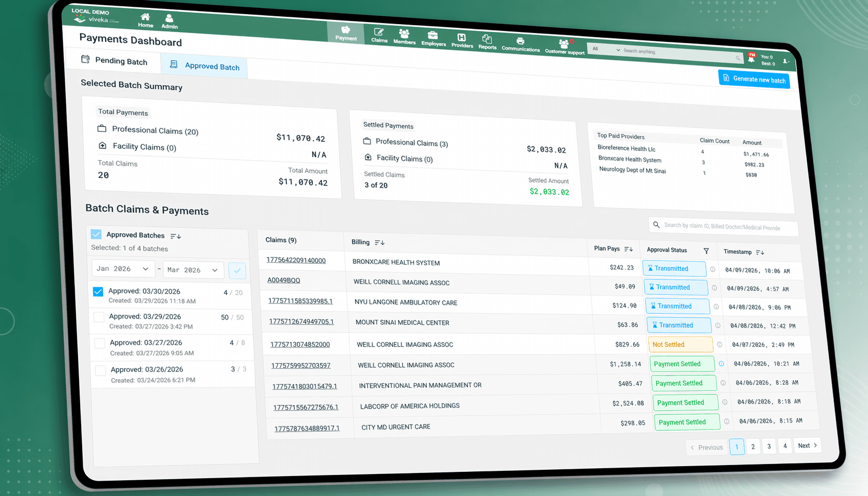Open the Providers module
868x496 pixels.
coord(462,41)
